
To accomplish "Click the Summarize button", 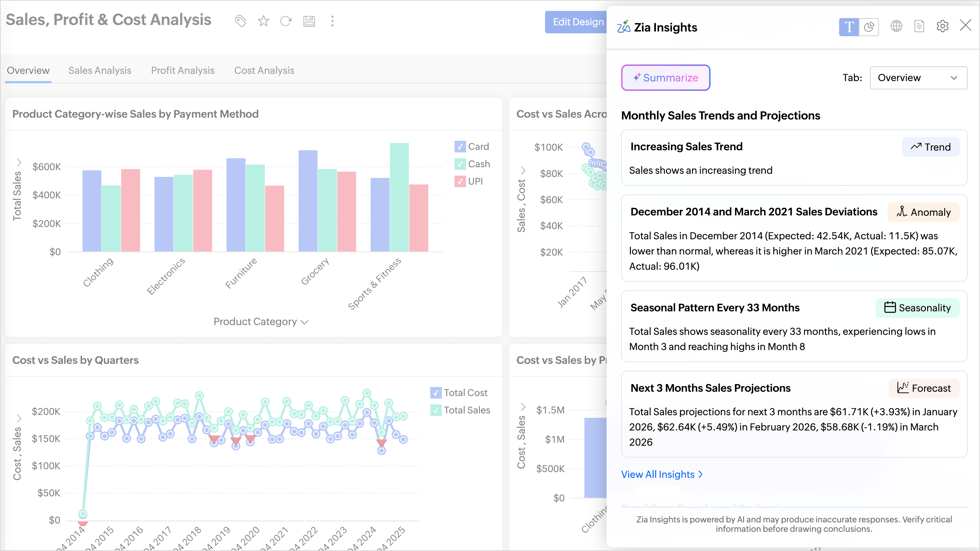I will tap(665, 77).
